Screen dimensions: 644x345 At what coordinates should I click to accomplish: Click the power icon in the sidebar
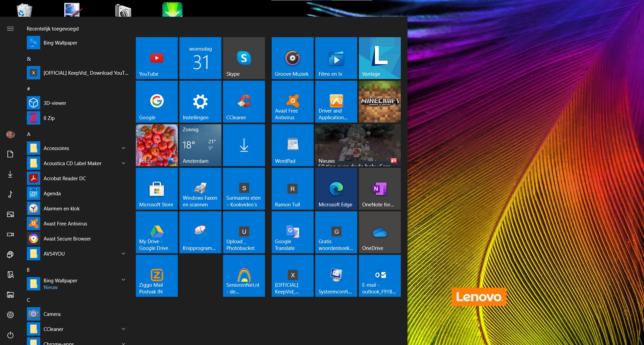pyautogui.click(x=10, y=335)
